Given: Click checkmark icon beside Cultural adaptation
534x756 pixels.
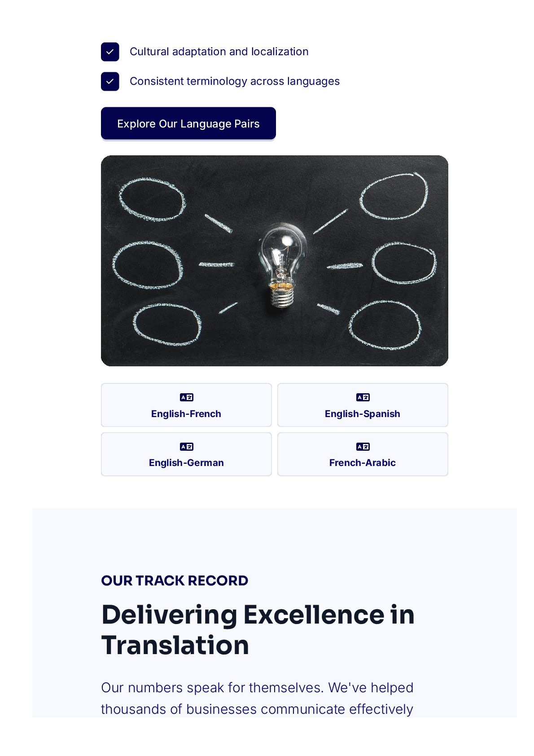Looking at the screenshot, I should coord(110,52).
